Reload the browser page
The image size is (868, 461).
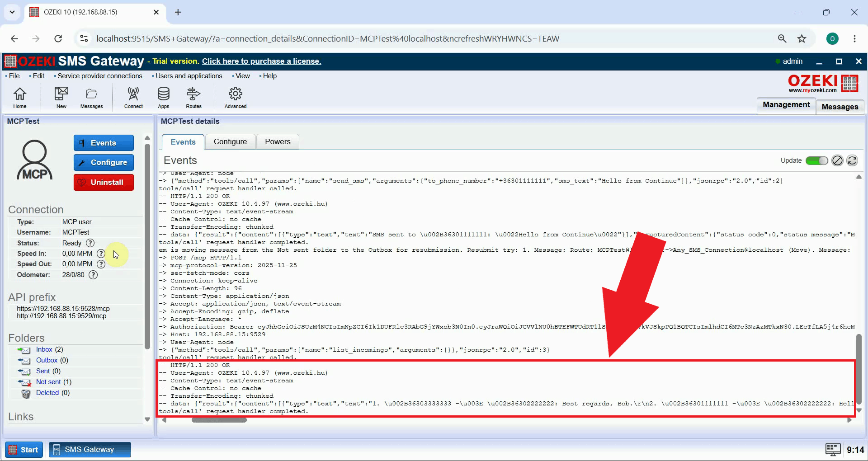pyautogui.click(x=58, y=38)
